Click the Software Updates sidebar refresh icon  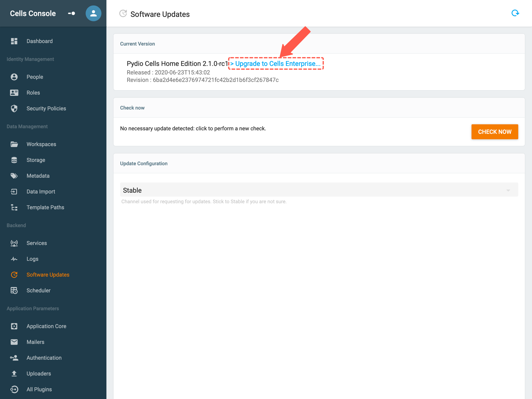pos(14,275)
